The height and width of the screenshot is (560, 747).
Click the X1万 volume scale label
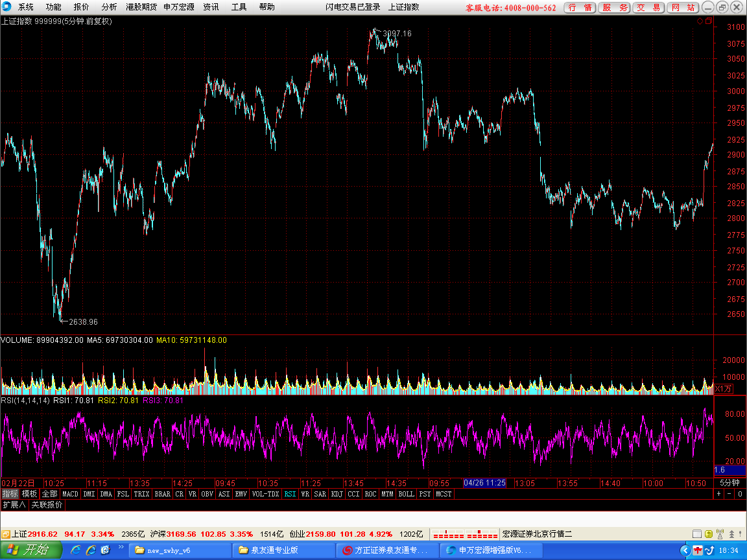(x=723, y=389)
